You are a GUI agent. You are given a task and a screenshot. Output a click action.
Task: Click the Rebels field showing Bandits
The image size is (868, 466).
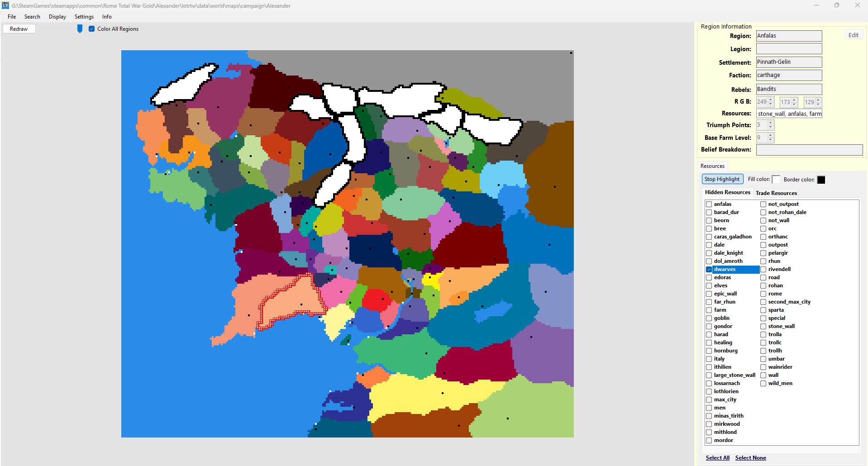pos(789,89)
